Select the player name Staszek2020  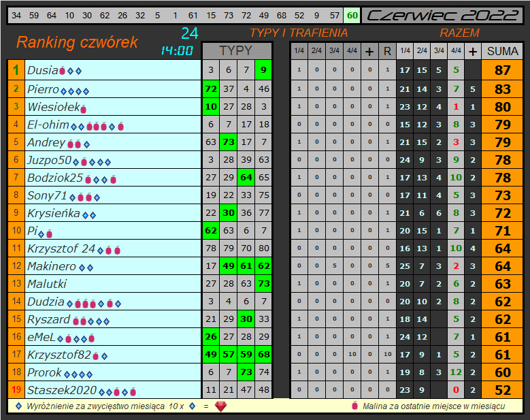click(62, 390)
